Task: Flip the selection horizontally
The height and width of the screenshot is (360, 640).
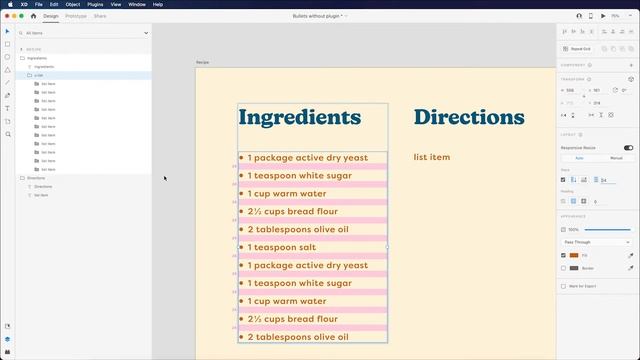Action: (x=564, y=116)
